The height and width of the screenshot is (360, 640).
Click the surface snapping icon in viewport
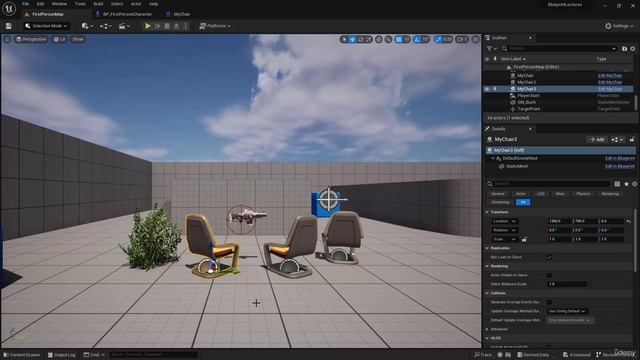point(389,40)
